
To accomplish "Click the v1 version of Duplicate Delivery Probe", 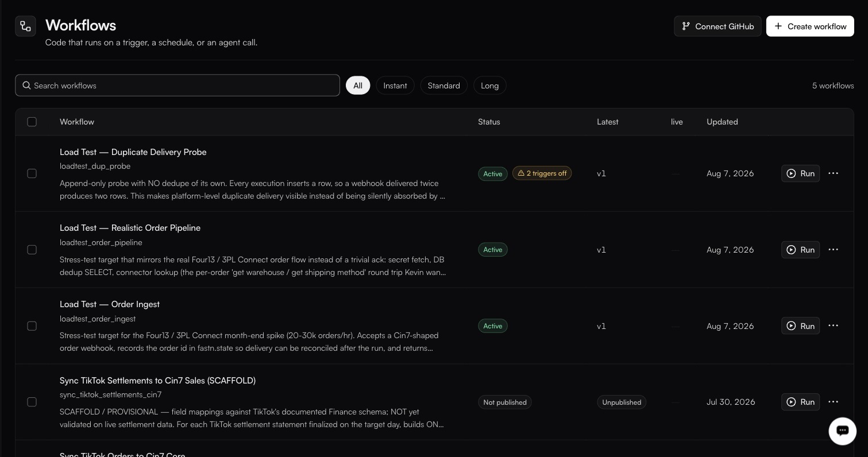I will (x=601, y=173).
